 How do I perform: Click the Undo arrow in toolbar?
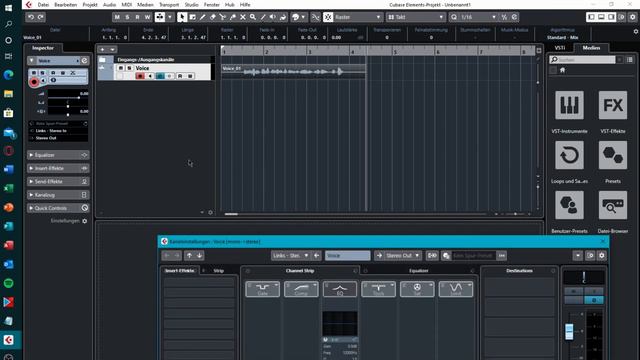click(x=31, y=17)
